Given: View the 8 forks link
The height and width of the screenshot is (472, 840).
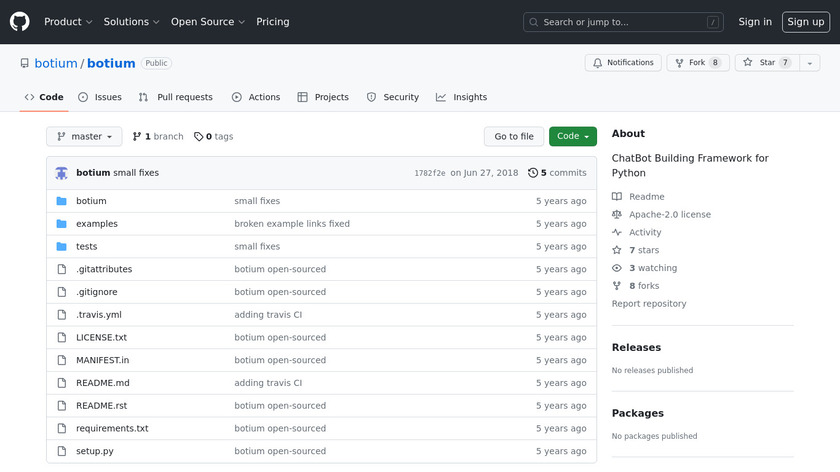Looking at the screenshot, I should (x=644, y=286).
